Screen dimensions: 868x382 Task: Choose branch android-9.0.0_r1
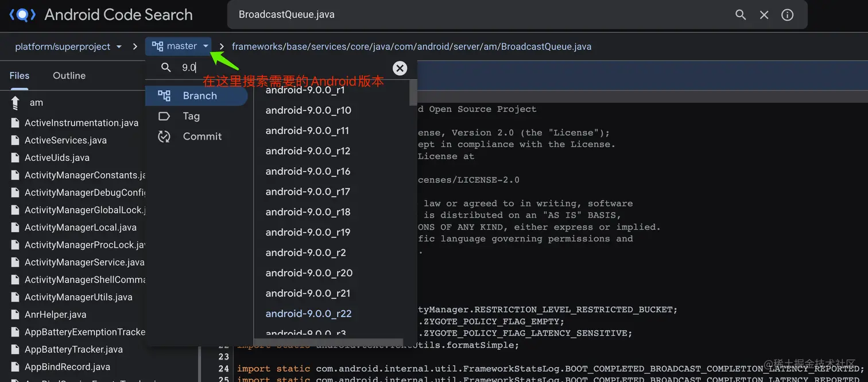point(305,90)
